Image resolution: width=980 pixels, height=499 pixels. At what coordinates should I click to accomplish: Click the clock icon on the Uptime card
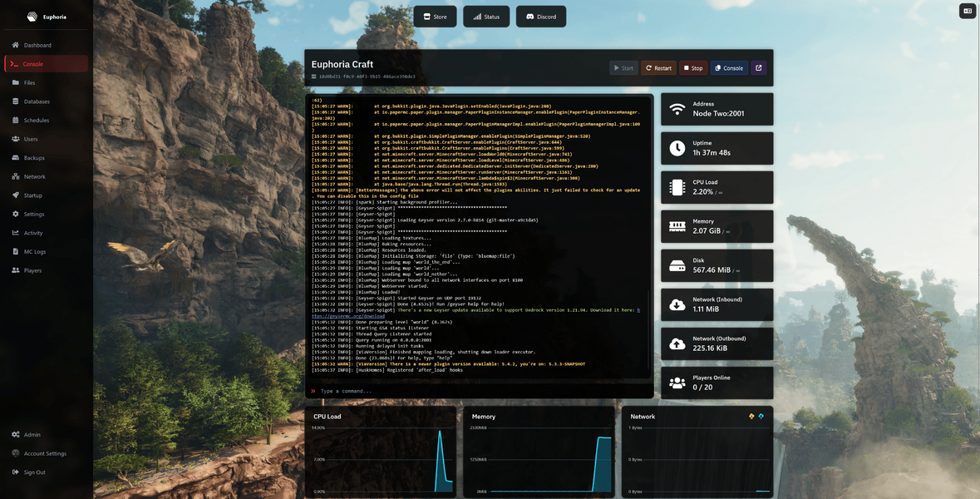[x=677, y=148]
